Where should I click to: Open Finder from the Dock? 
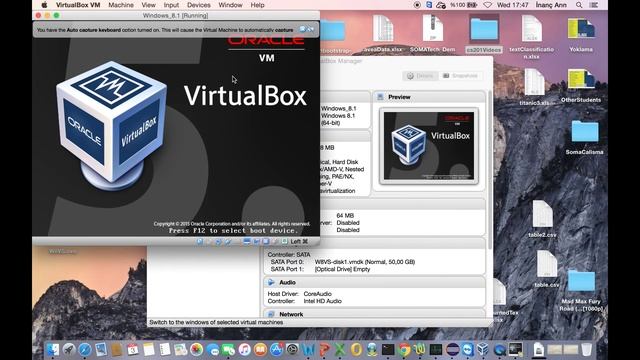[53, 349]
